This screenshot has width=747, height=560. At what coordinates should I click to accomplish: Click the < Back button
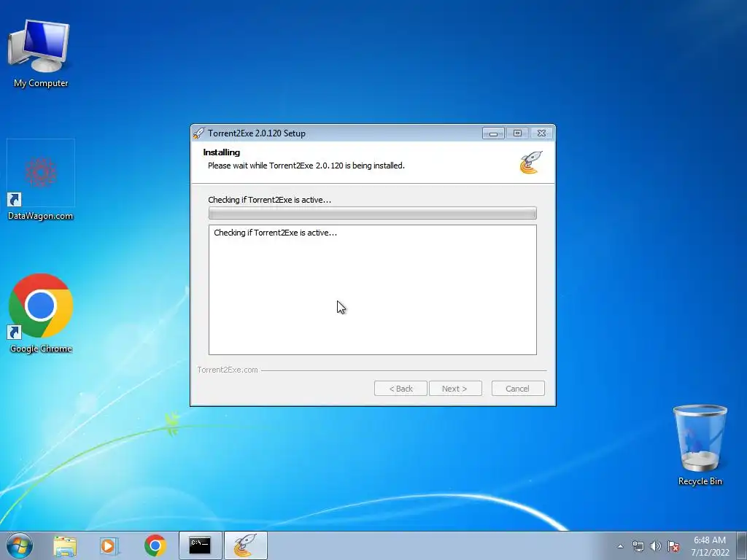pyautogui.click(x=400, y=389)
